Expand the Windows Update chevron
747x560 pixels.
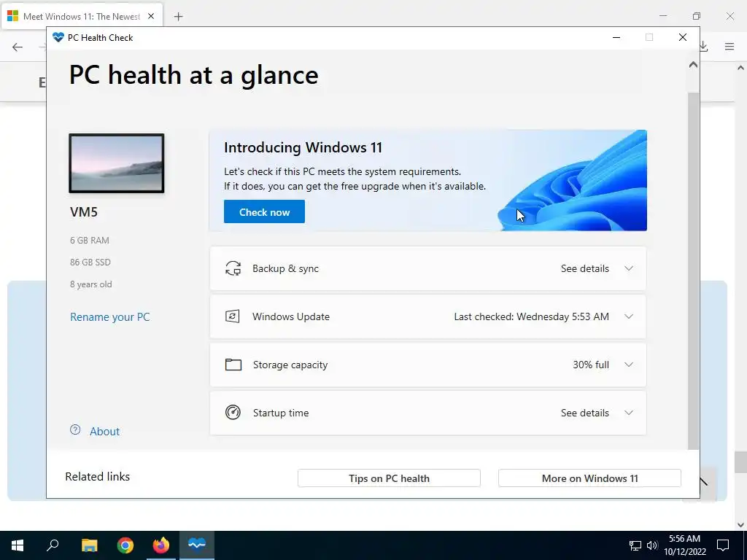(628, 316)
